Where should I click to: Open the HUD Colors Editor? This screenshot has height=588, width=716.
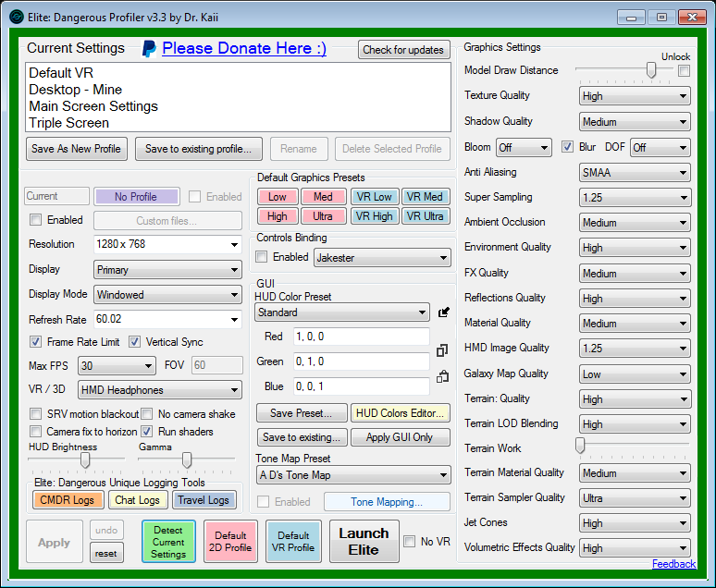click(400, 413)
